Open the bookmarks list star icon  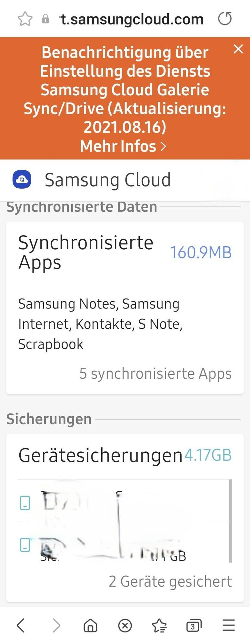159,625
